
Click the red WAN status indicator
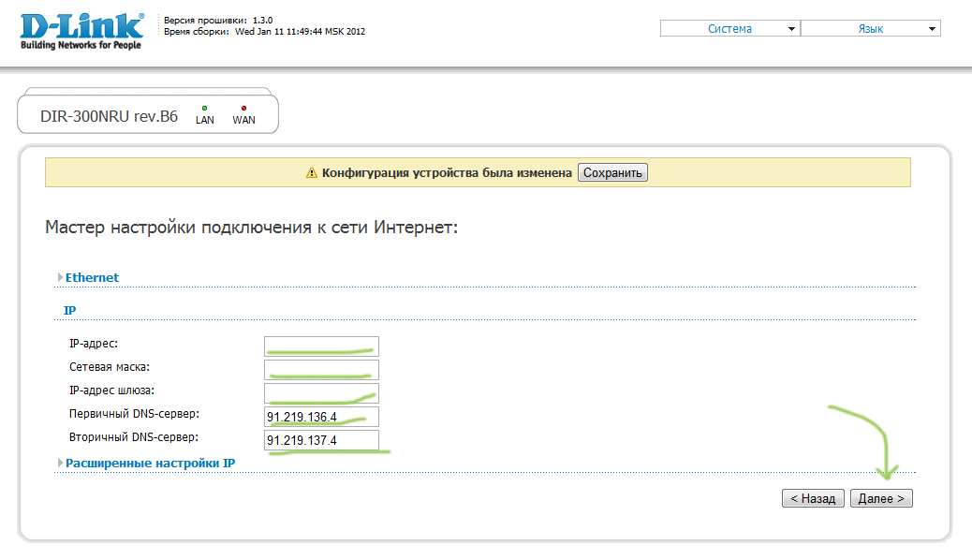pyautogui.click(x=243, y=109)
